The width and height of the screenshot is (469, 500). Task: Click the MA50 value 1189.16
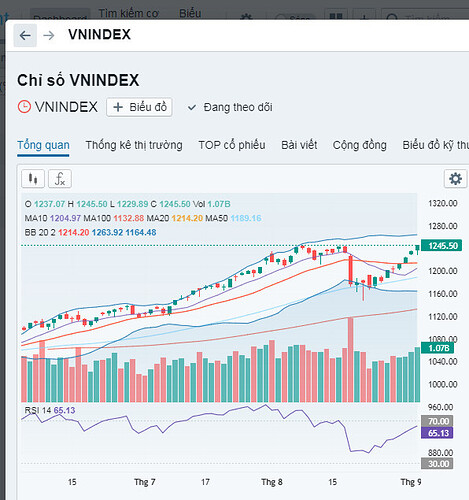pos(246,218)
